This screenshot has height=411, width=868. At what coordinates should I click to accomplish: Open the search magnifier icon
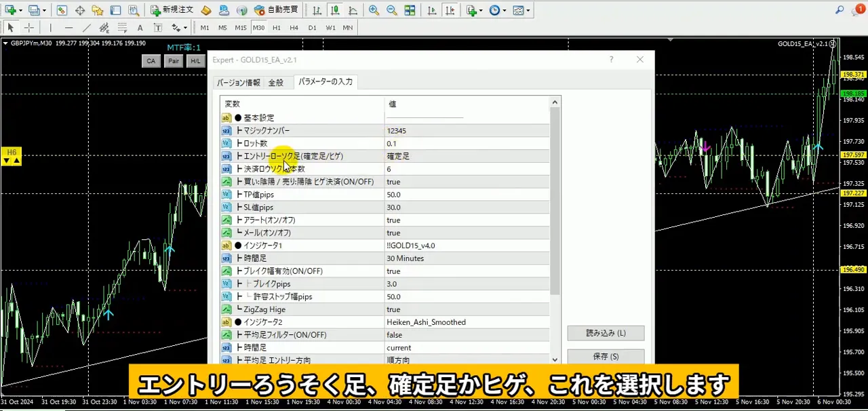click(x=840, y=10)
